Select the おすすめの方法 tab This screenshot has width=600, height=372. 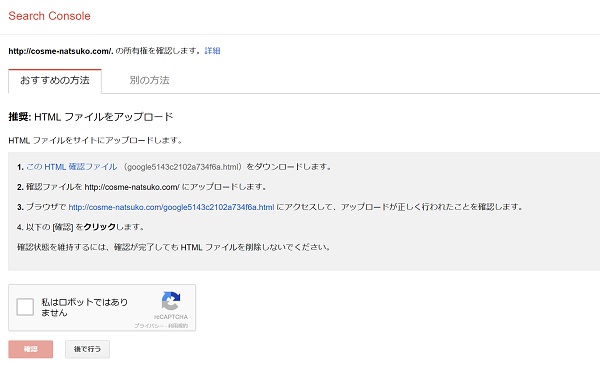point(55,80)
